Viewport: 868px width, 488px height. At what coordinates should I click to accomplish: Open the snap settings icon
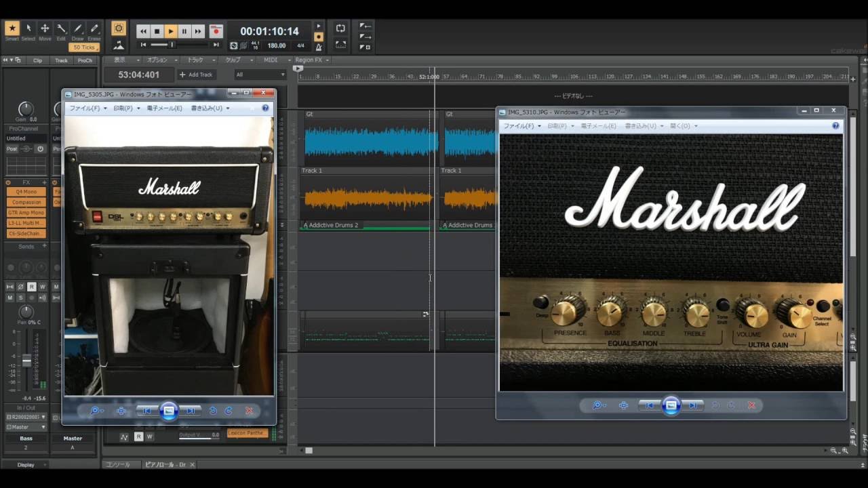click(x=119, y=28)
